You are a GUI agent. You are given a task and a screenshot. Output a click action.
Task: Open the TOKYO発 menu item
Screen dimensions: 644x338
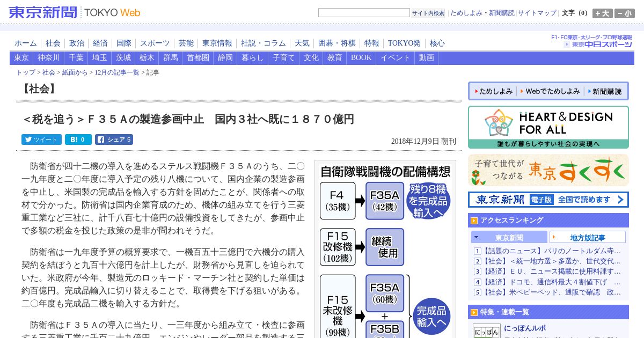coord(404,43)
